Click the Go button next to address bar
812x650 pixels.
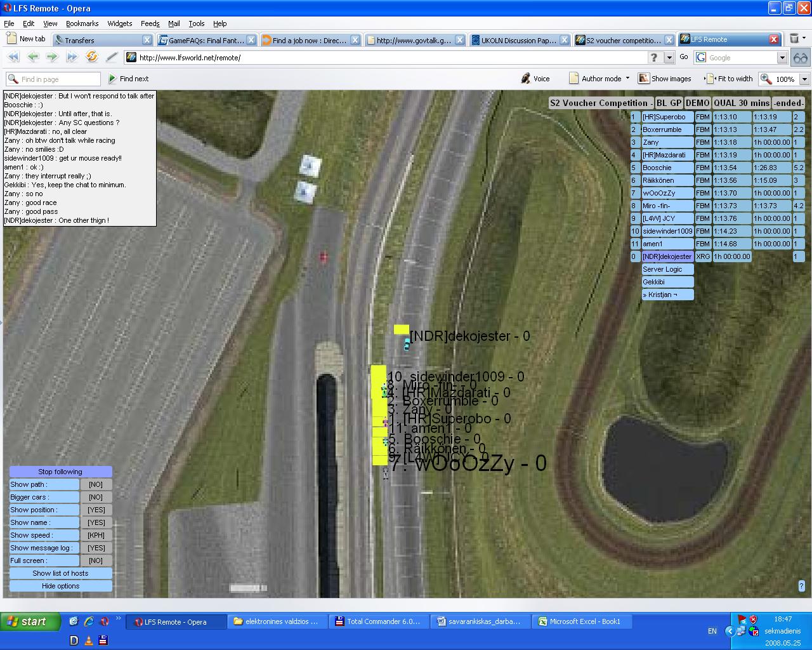[x=684, y=57]
